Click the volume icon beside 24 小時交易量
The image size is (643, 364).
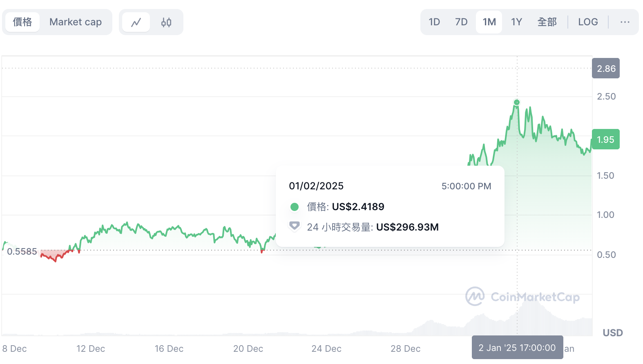[x=294, y=226]
